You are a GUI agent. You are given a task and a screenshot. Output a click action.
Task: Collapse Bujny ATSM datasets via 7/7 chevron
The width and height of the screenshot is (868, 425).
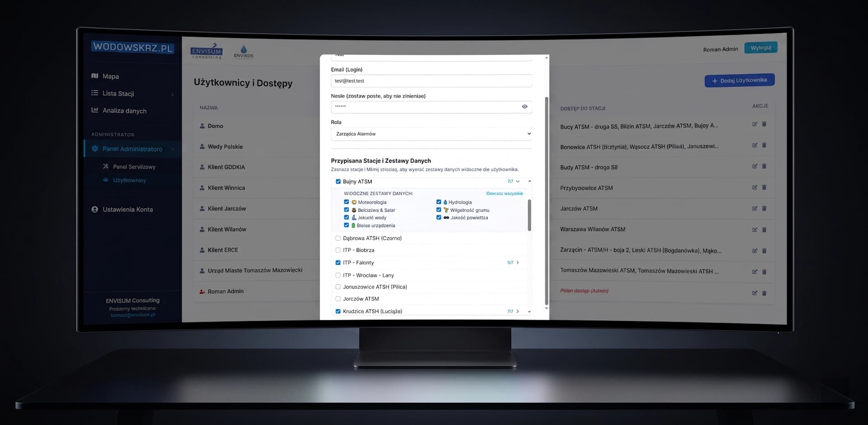pos(518,182)
